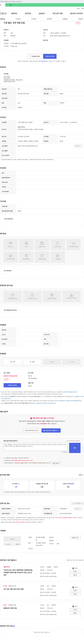Expand 지도 보기 in 근무 예정지 row

point(78,146)
